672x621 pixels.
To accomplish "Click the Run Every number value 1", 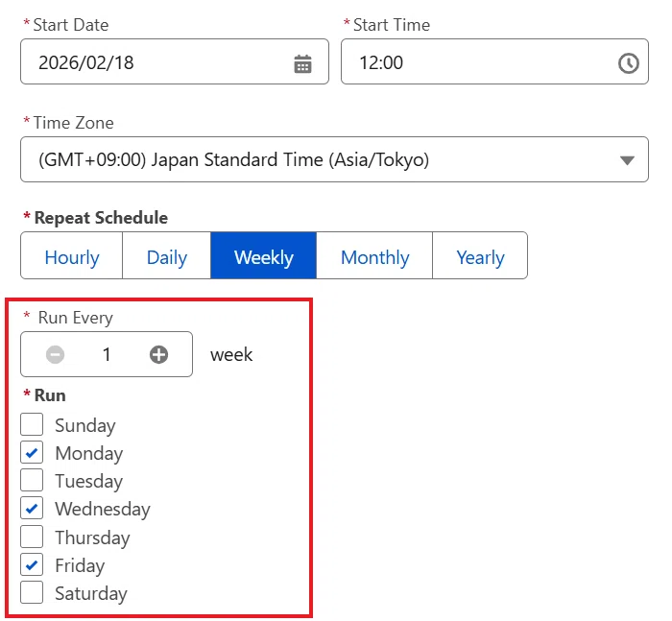I will click(107, 354).
